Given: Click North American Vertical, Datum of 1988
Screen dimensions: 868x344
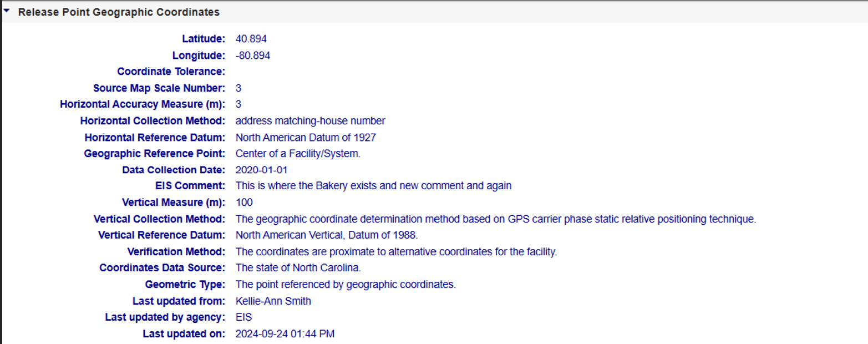Looking at the screenshot, I should (x=327, y=235).
